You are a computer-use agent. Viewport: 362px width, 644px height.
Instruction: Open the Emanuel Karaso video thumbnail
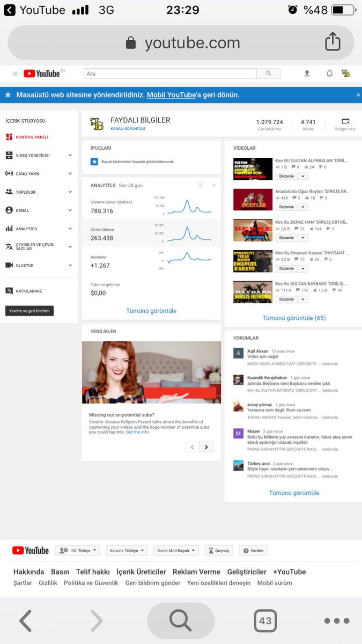coord(253,261)
